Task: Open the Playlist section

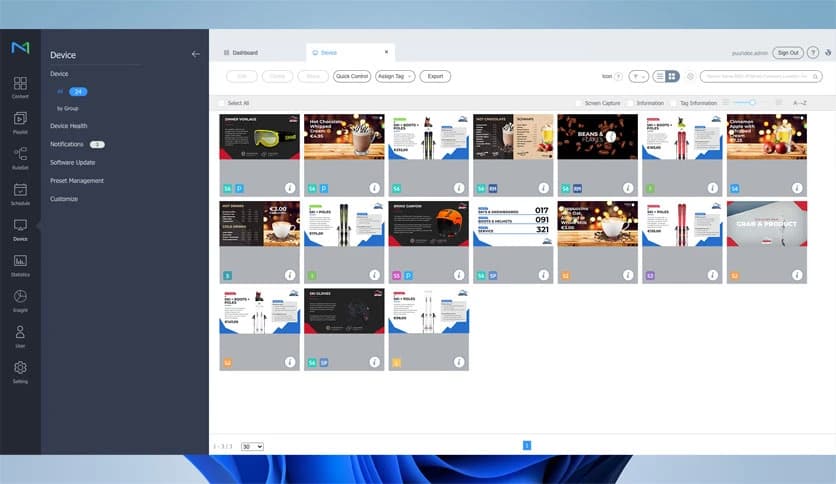Action: coord(20,123)
